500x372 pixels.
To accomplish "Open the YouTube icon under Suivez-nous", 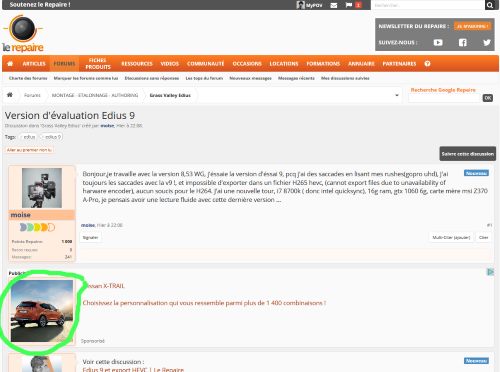I will tap(438, 42).
